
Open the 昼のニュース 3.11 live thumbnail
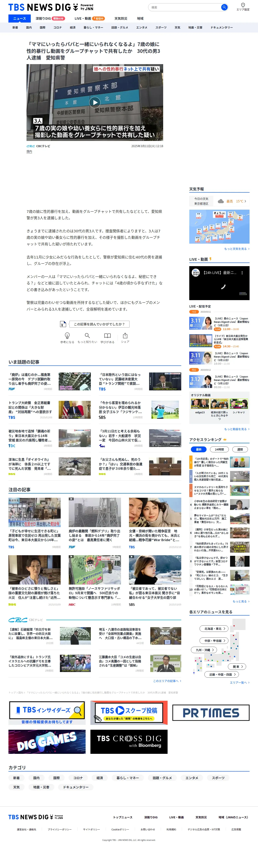[201, 323]
